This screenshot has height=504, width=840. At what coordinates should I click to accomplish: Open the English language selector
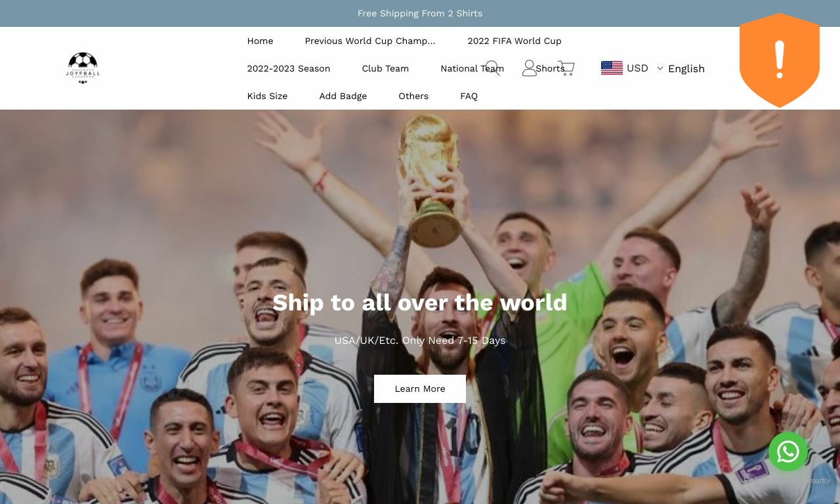[686, 68]
